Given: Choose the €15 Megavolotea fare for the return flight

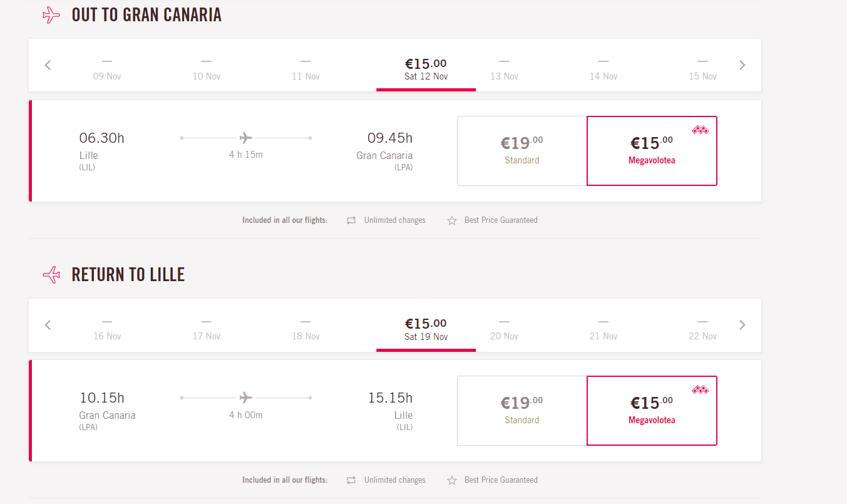Looking at the screenshot, I should [x=652, y=411].
